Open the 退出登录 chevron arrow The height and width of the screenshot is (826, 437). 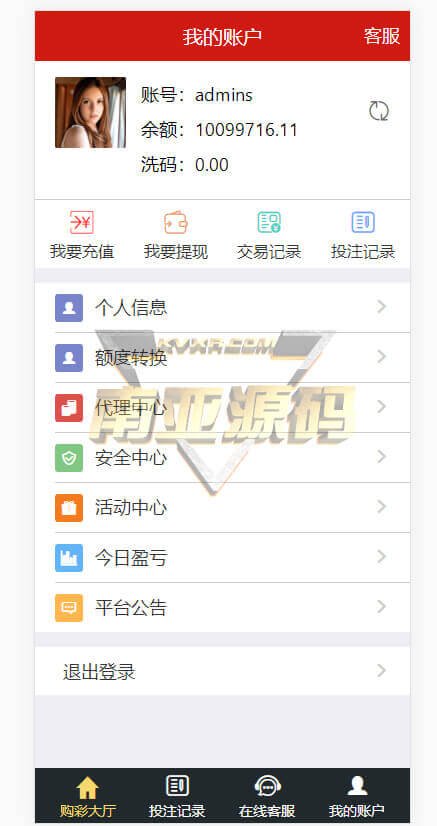coord(382,671)
